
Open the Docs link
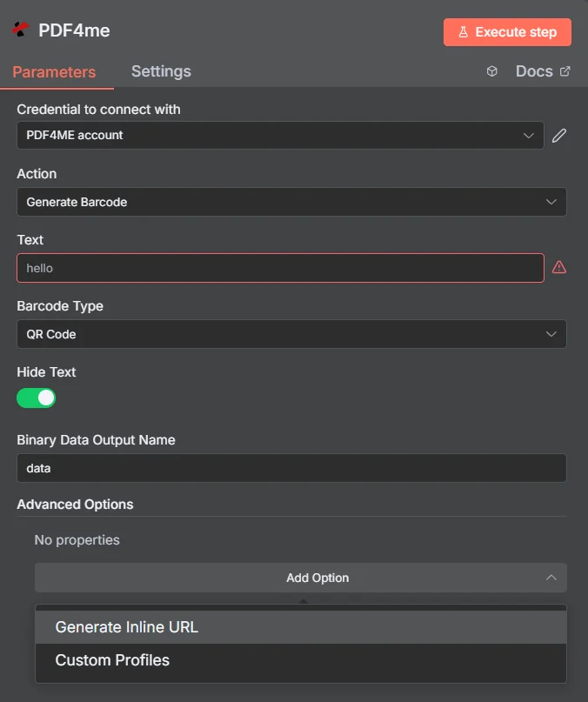[x=543, y=71]
